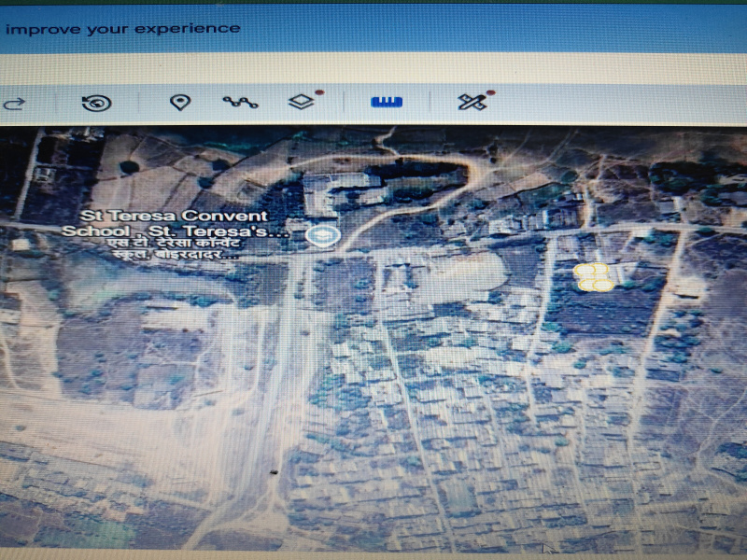Image resolution: width=747 pixels, height=560 pixels.
Task: Select the plot cut scissors tool
Action: 472,101
